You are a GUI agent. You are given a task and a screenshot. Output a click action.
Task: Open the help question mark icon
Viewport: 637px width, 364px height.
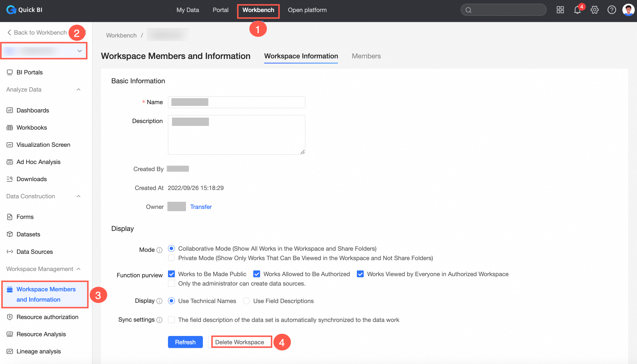tap(612, 10)
